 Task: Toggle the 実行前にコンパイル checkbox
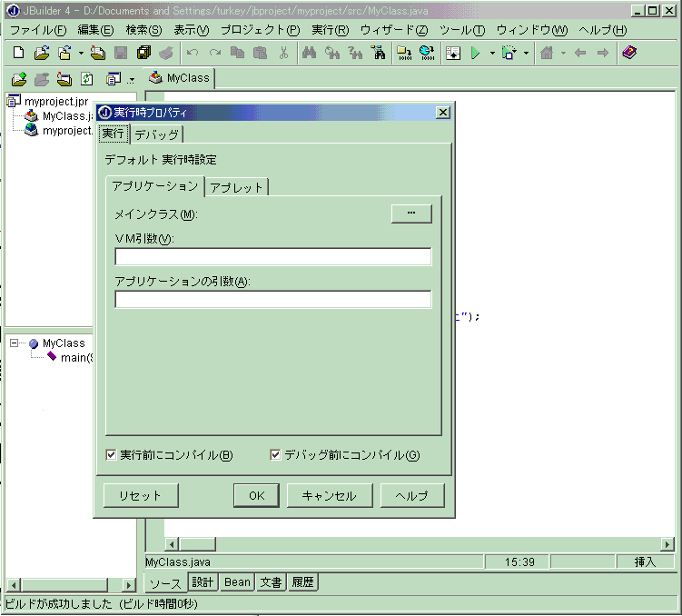tap(112, 454)
